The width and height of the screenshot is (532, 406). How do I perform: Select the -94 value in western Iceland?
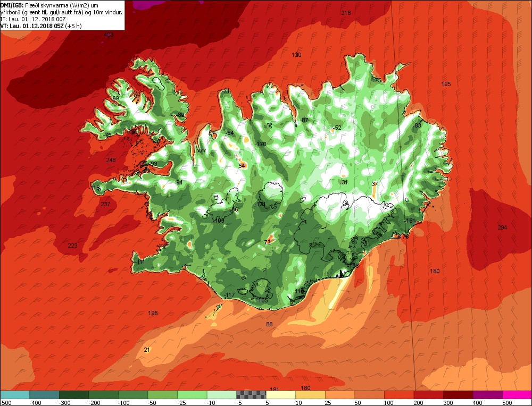coord(178,182)
